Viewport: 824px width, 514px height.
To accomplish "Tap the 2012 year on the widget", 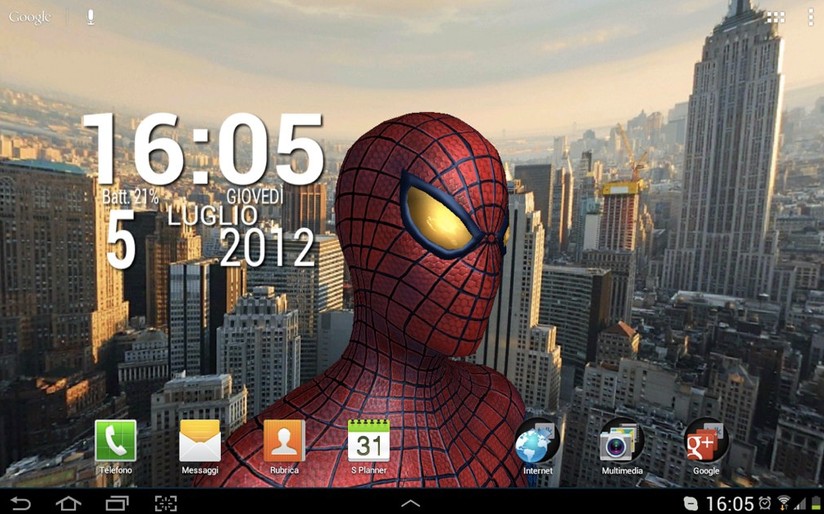I will click(267, 247).
